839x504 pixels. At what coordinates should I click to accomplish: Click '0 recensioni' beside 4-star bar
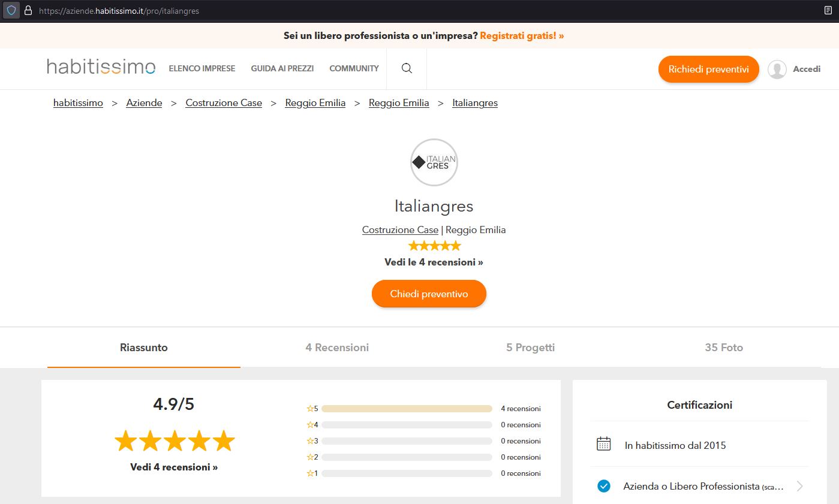pyautogui.click(x=521, y=425)
